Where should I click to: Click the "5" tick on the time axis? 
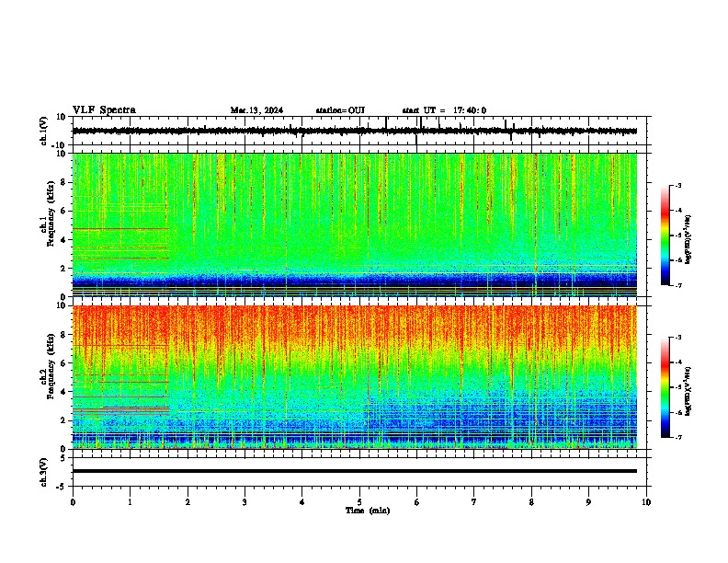click(x=359, y=502)
